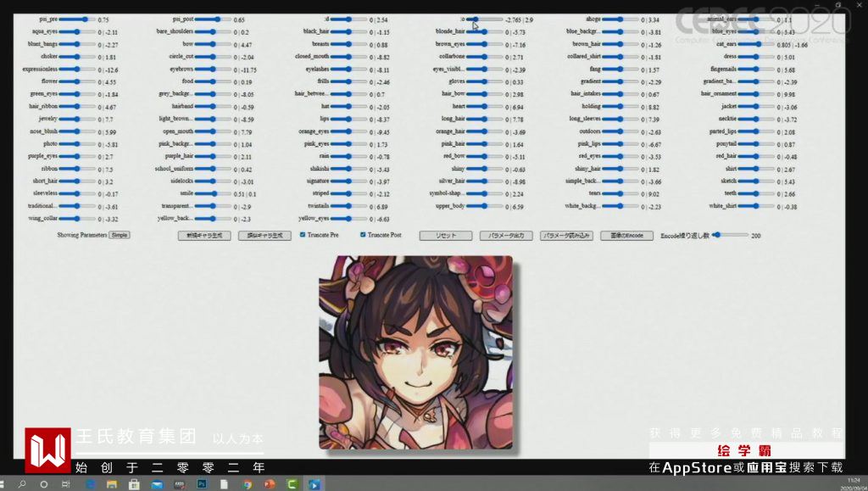Adjust the ponytail slider
The width and height of the screenshot is (868, 491).
tap(756, 144)
